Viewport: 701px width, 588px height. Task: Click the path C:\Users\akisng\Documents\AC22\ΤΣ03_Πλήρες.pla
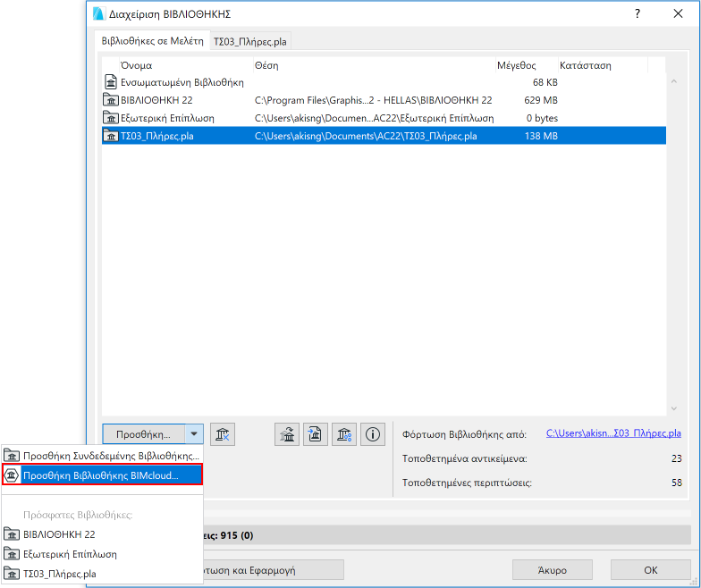click(366, 136)
